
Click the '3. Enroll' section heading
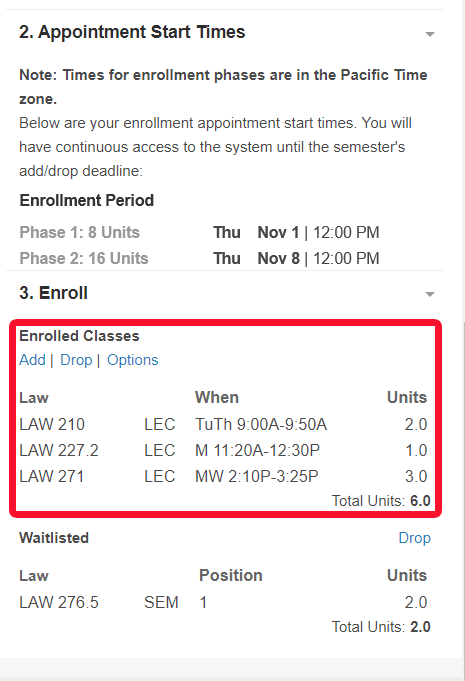pyautogui.click(x=53, y=293)
